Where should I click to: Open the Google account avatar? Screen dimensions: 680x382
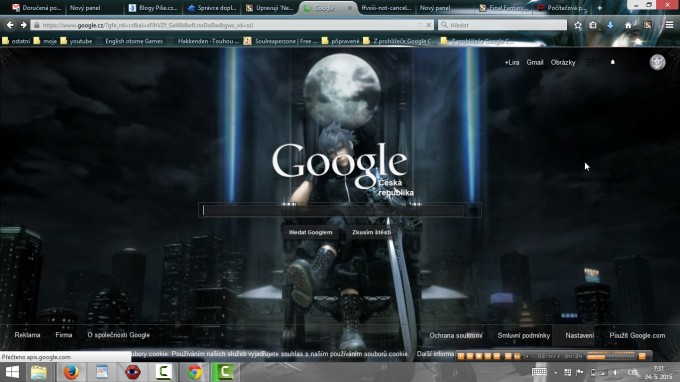pyautogui.click(x=657, y=62)
